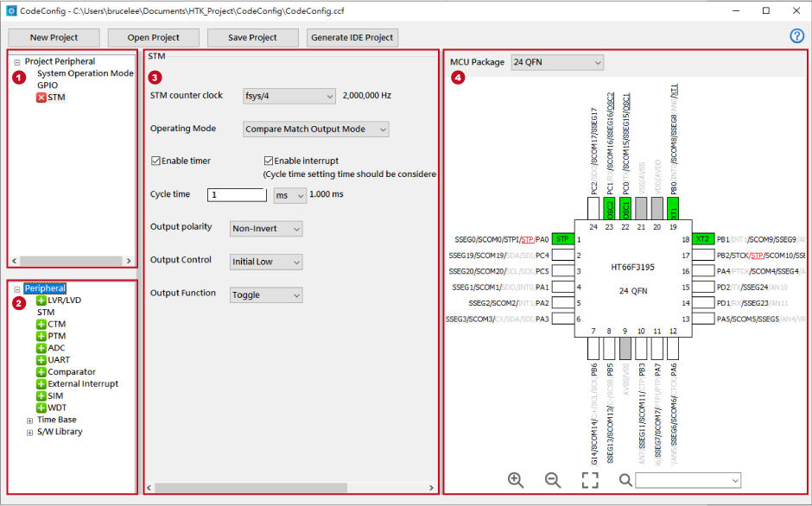The height and width of the screenshot is (506, 812).
Task: Add UART peripheral via green plus icon
Action: tap(41, 360)
